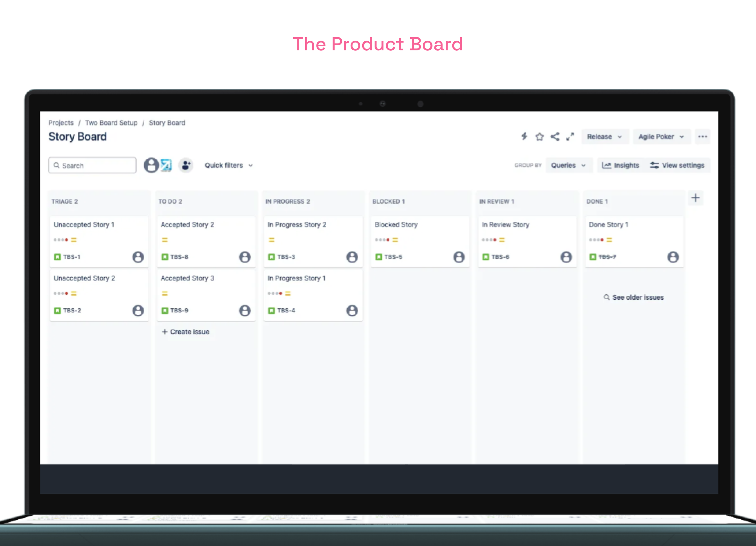Navigate to Projects breadcrumb
The width and height of the screenshot is (756, 546).
pyautogui.click(x=61, y=122)
